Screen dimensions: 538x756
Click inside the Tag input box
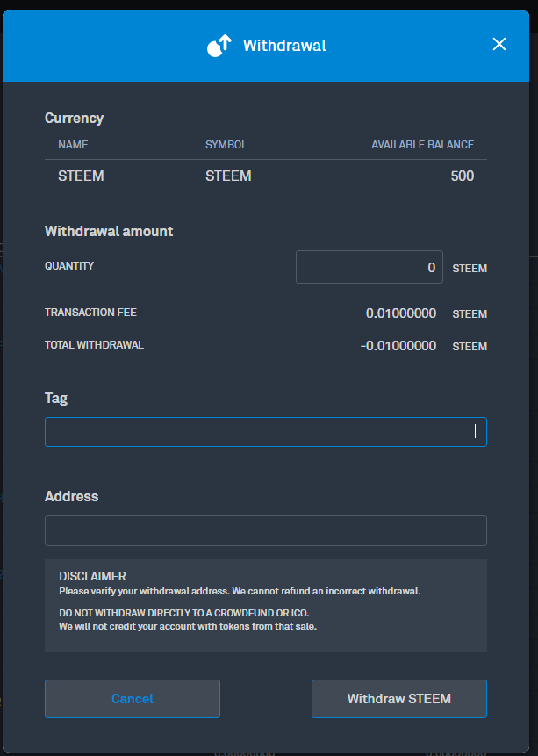click(x=266, y=432)
